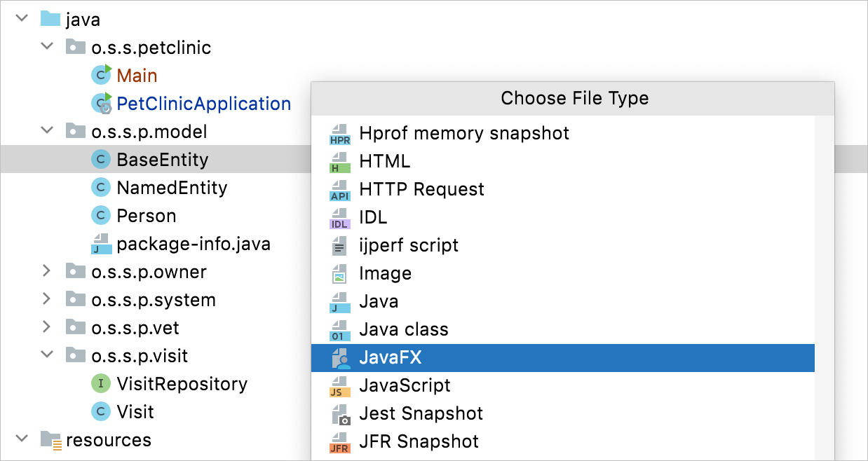Choose Java file type
868x461 pixels.
pyautogui.click(x=563, y=301)
